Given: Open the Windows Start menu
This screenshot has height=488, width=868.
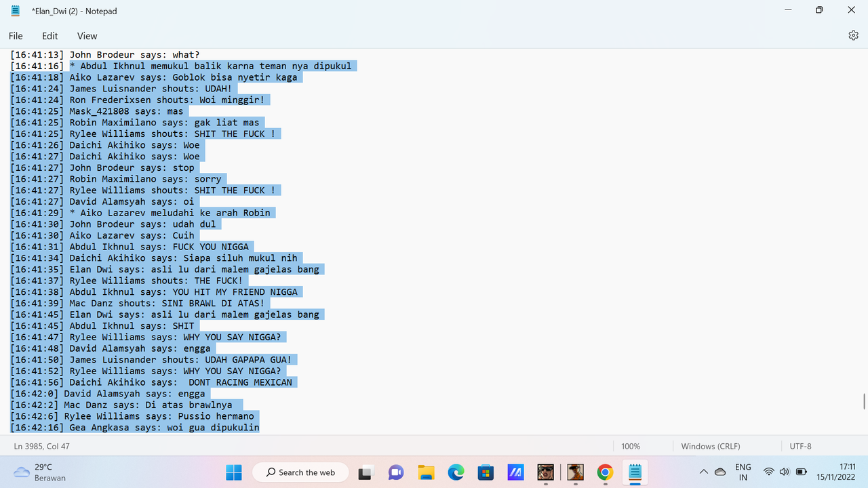Looking at the screenshot, I should click(233, 472).
